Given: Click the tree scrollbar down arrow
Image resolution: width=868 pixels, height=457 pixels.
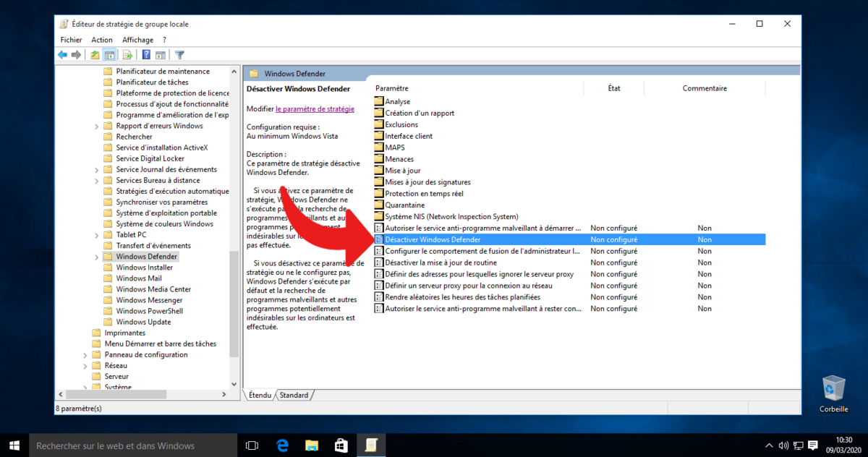Looking at the screenshot, I should (x=234, y=384).
